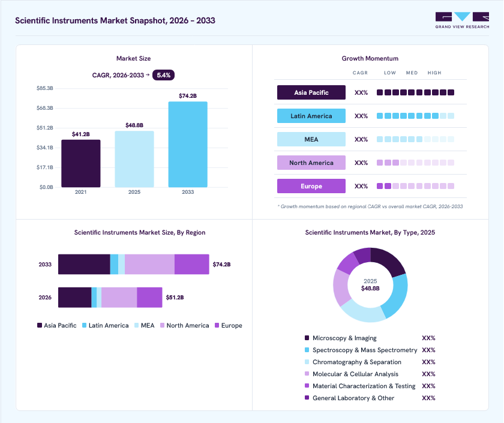Click XX% beside General Laboratory & Other
The image size is (504, 423).
428,398
